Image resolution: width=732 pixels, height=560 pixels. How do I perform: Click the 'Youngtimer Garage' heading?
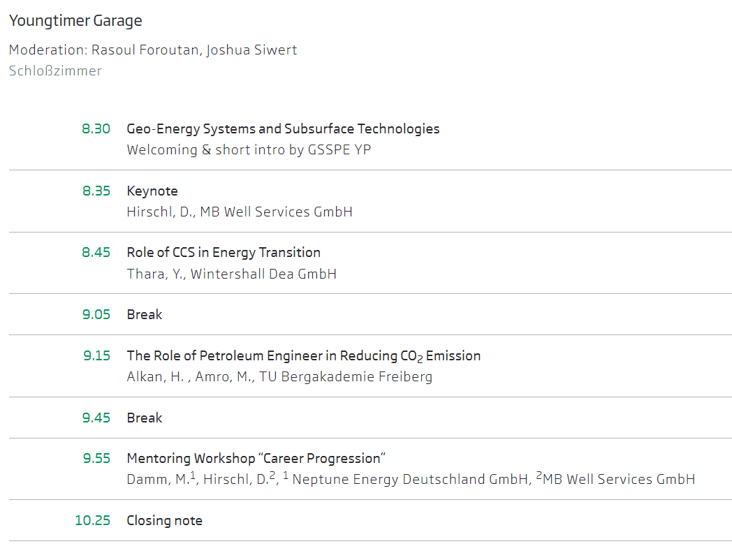tap(75, 21)
